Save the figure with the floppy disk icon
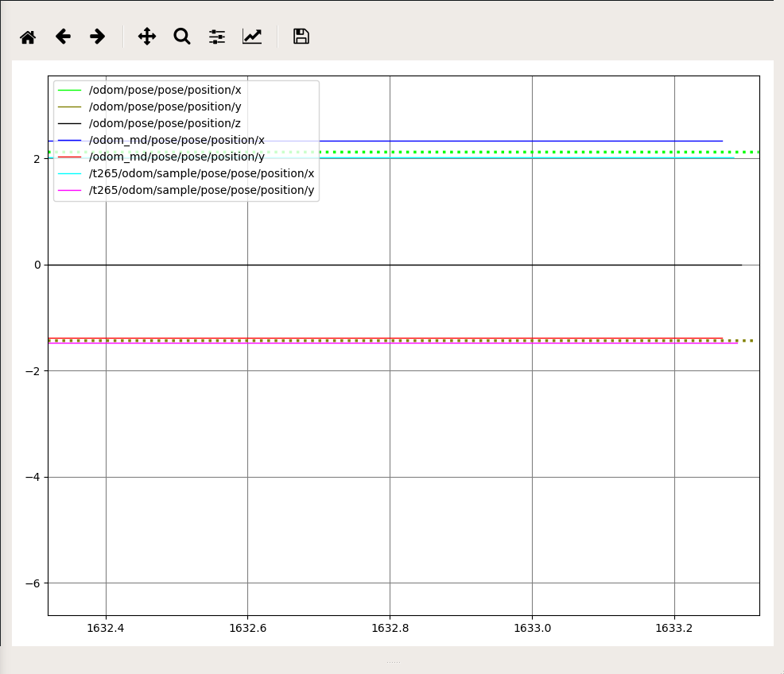This screenshot has height=674, width=784. click(301, 37)
